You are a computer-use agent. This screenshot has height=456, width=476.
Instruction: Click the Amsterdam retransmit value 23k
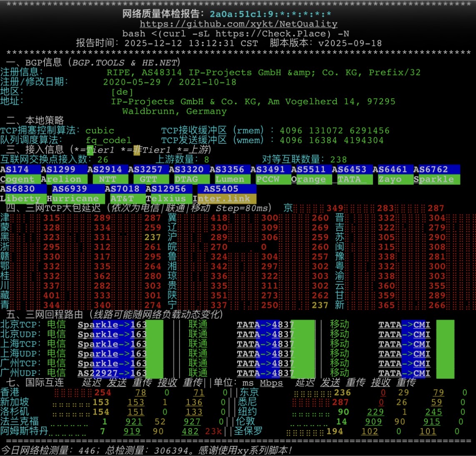click(213, 431)
